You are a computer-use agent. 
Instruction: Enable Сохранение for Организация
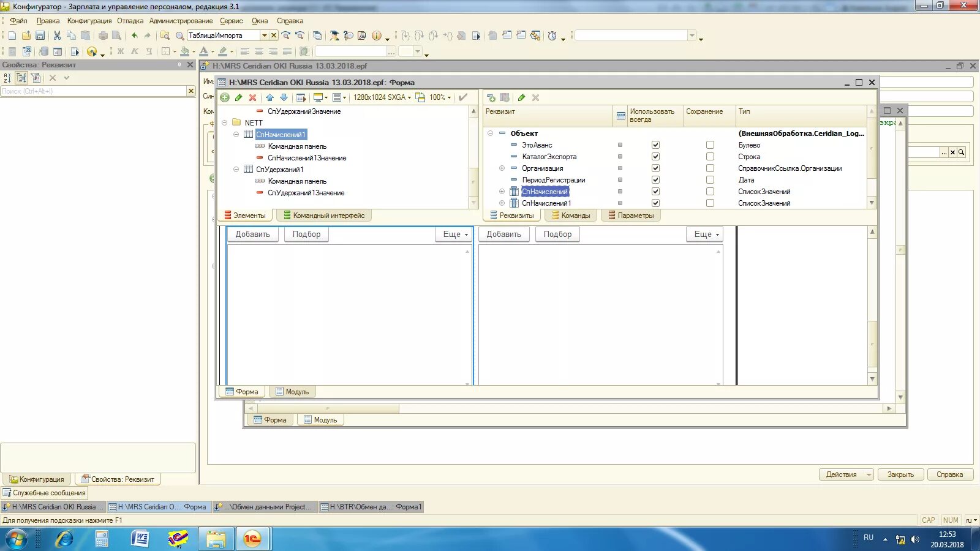pyautogui.click(x=710, y=168)
